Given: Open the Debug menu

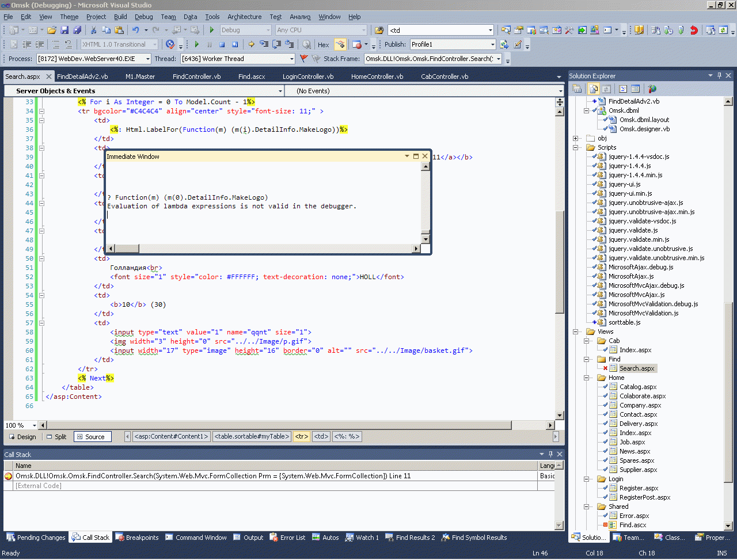Looking at the screenshot, I should [143, 17].
